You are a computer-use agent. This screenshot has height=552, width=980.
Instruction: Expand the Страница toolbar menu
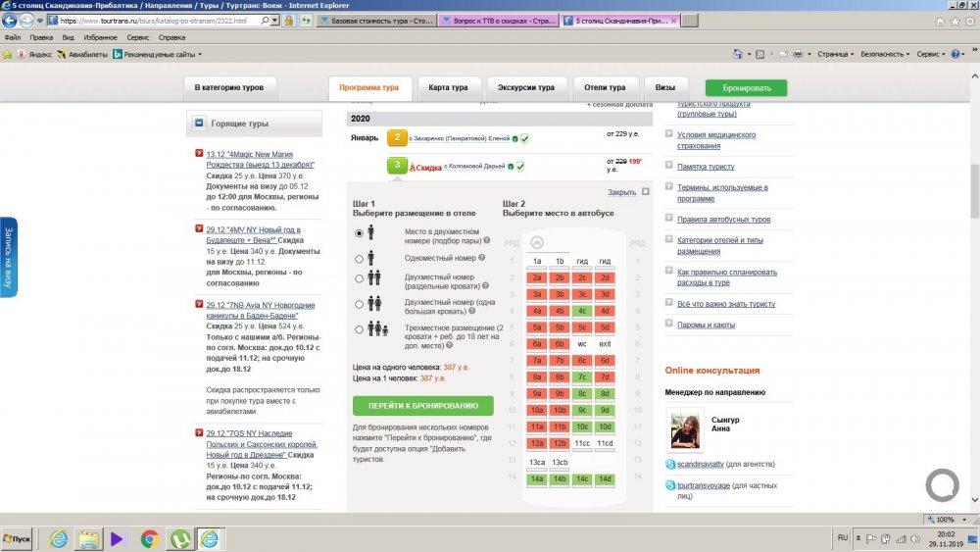click(835, 54)
